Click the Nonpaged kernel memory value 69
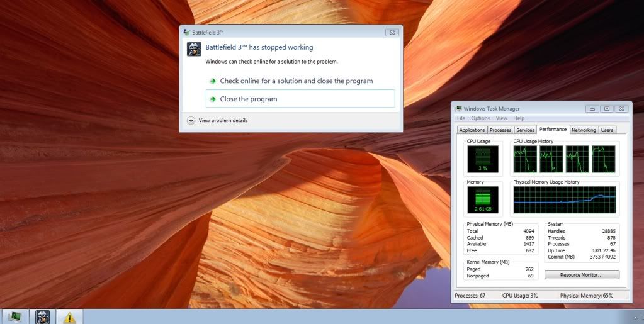 (531, 276)
